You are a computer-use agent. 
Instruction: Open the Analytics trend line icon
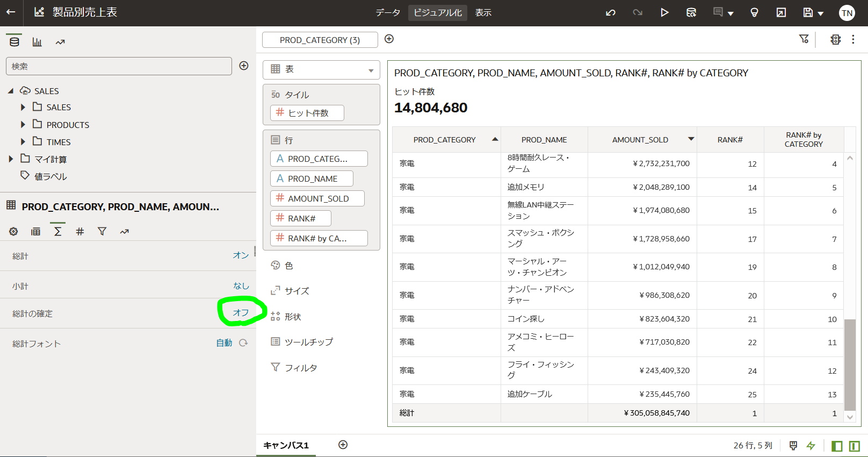pyautogui.click(x=60, y=42)
